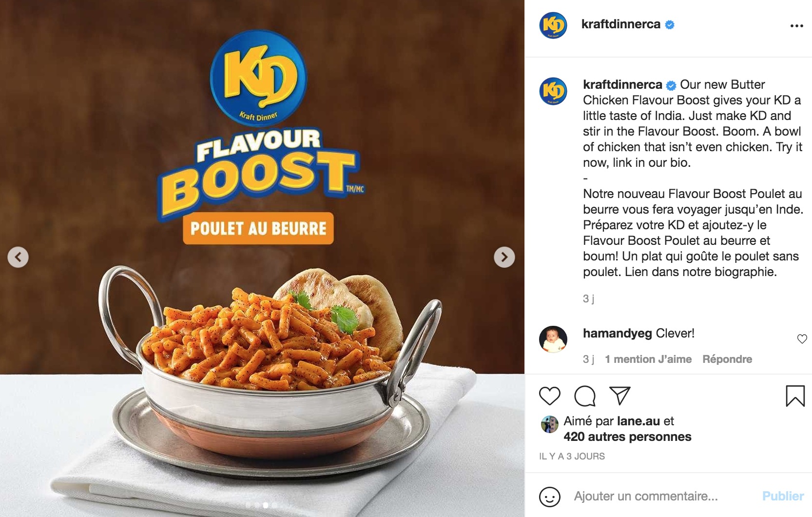
Task: Save post with bookmark icon
Action: tap(795, 396)
